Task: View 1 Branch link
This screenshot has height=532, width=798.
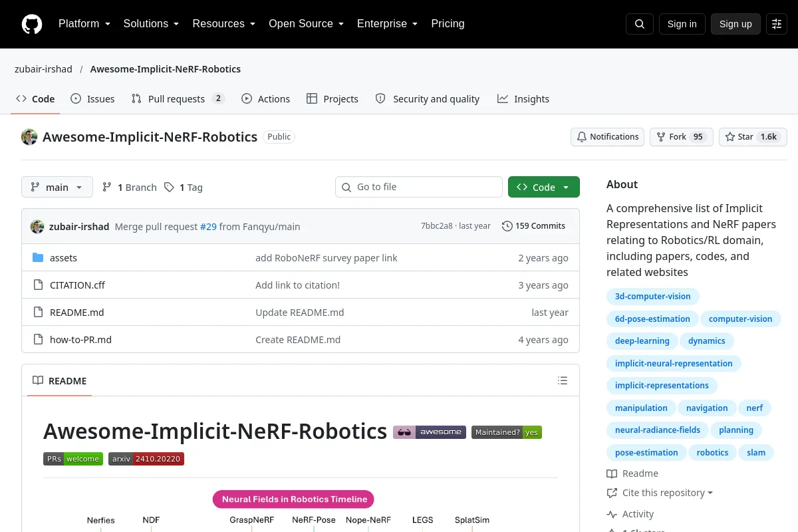Action: (130, 188)
